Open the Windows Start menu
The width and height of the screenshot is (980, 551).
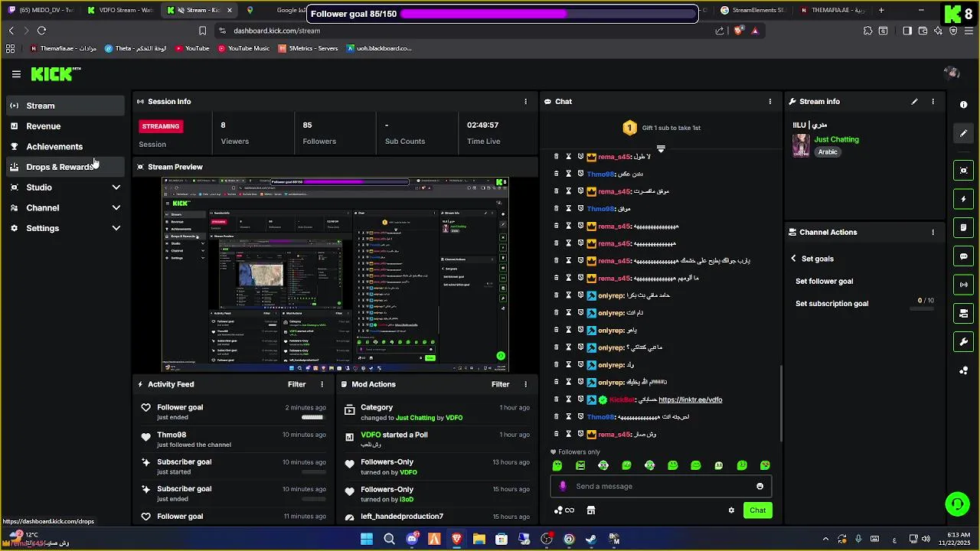click(x=367, y=540)
